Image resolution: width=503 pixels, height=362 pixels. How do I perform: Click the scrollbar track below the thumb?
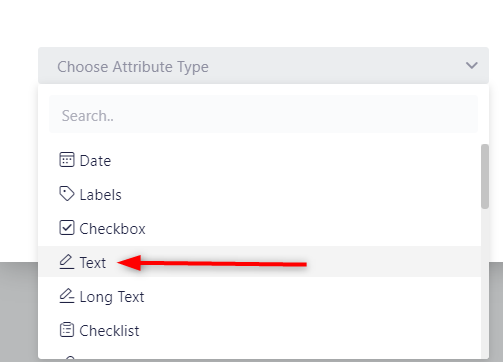[485, 283]
